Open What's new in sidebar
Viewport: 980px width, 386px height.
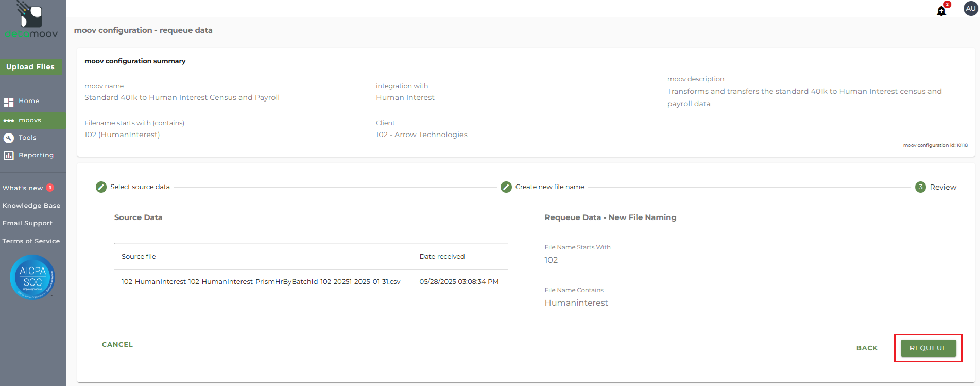click(x=23, y=188)
